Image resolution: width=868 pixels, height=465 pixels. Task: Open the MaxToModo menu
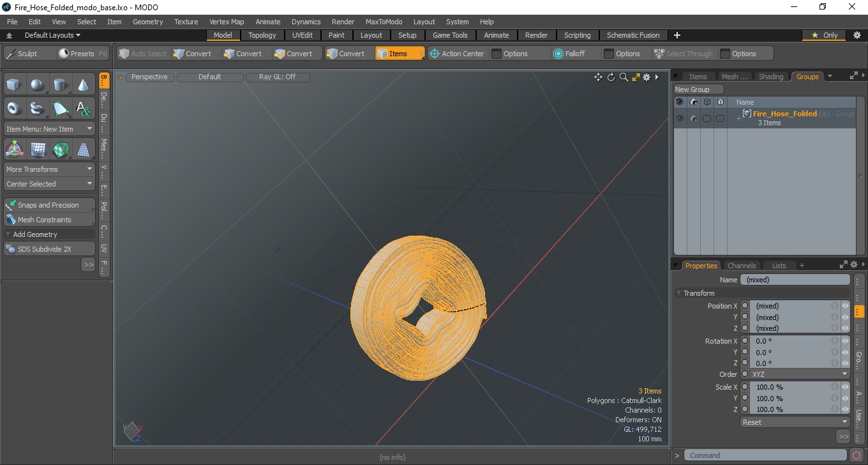384,22
